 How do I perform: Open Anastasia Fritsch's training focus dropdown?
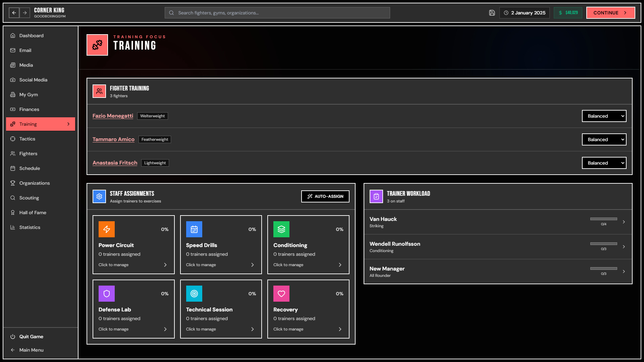point(604,163)
